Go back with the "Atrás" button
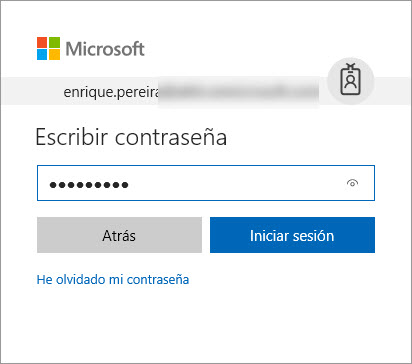This screenshot has width=412, height=364. 119,235
